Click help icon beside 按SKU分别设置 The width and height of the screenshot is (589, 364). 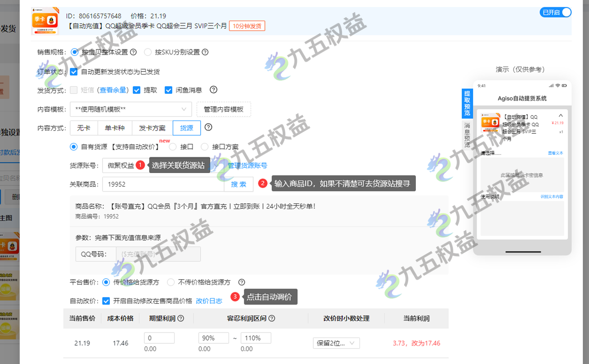205,52
